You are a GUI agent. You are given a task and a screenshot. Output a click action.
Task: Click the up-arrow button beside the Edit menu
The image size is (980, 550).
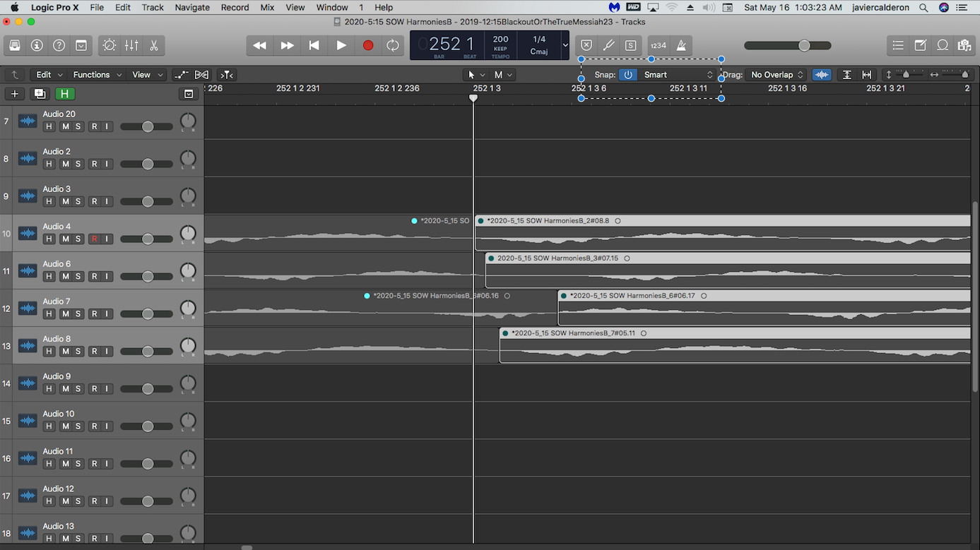[14, 75]
